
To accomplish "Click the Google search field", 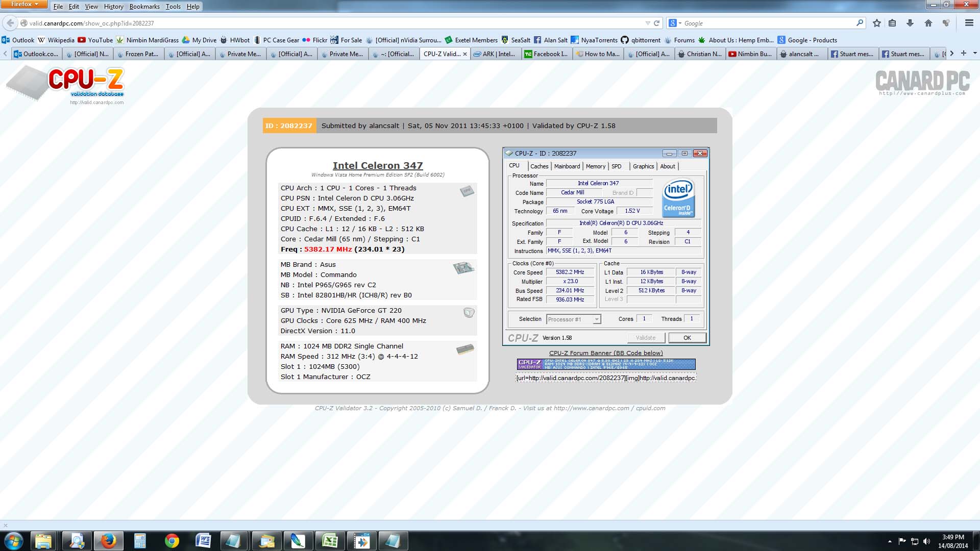I will (769, 23).
